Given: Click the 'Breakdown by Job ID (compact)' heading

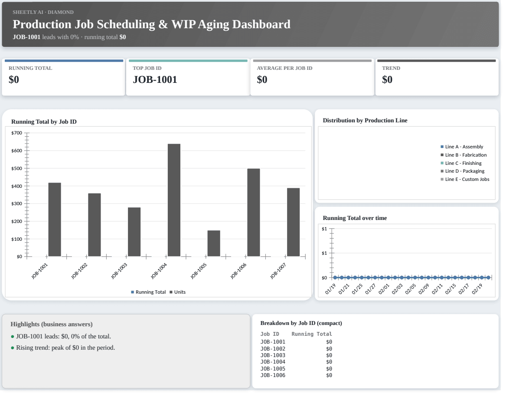Looking at the screenshot, I should 301,323.
